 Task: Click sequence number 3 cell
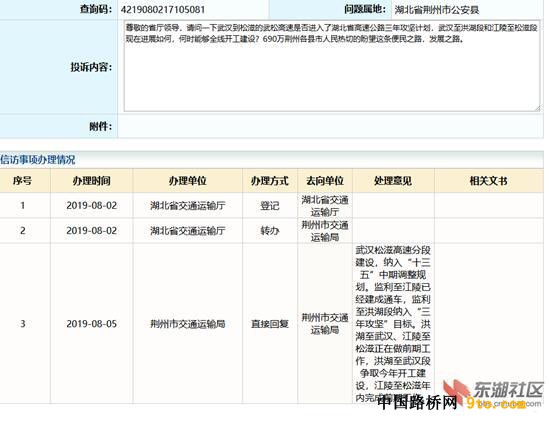coord(23,324)
